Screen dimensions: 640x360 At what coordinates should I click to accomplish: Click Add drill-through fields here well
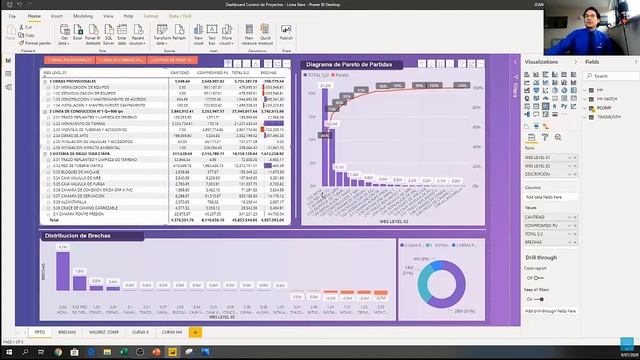(551, 311)
